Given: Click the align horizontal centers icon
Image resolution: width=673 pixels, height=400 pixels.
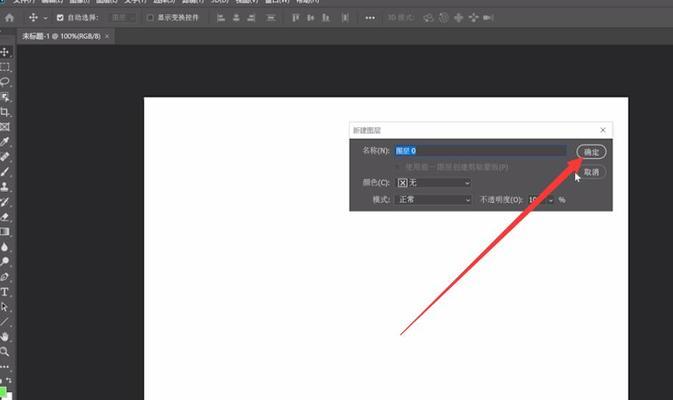Looking at the screenshot, I should click(236, 18).
